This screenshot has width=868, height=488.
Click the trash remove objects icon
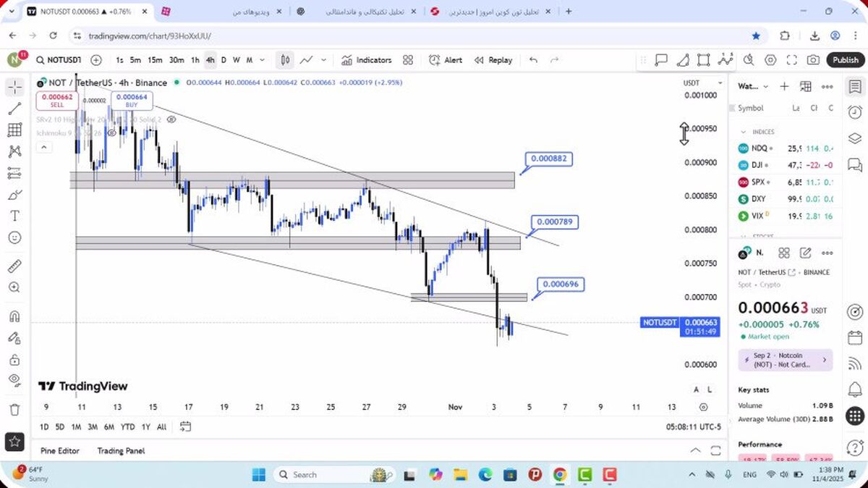14,410
